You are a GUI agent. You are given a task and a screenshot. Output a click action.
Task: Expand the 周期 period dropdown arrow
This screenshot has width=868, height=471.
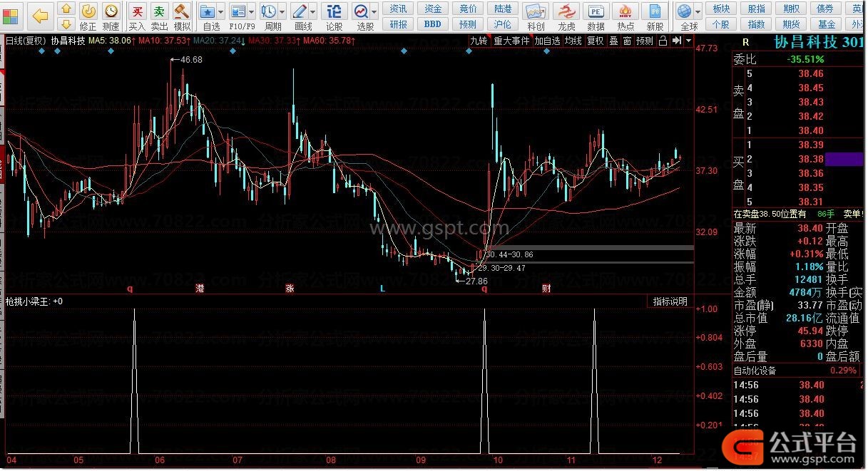click(x=282, y=11)
